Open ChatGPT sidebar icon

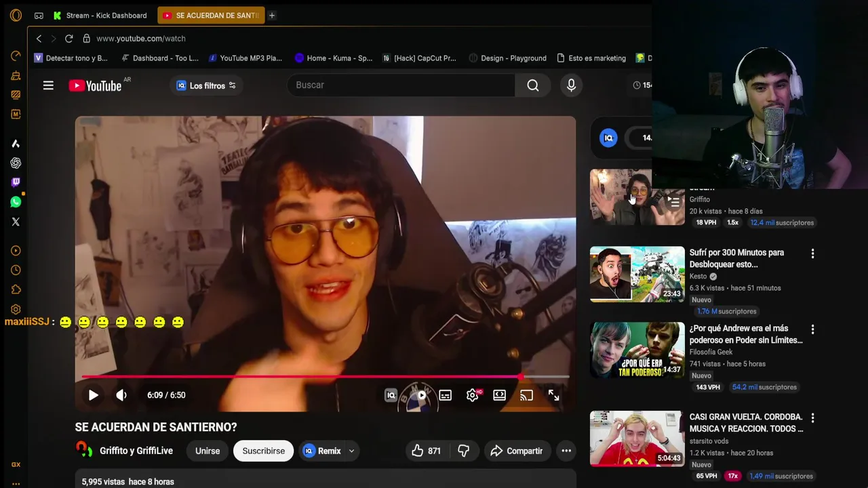pyautogui.click(x=16, y=163)
